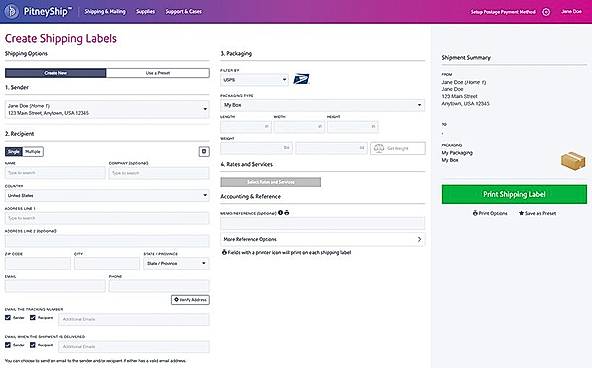Click the Address Line 1 input field
The width and height of the screenshot is (592, 368).
click(x=107, y=218)
